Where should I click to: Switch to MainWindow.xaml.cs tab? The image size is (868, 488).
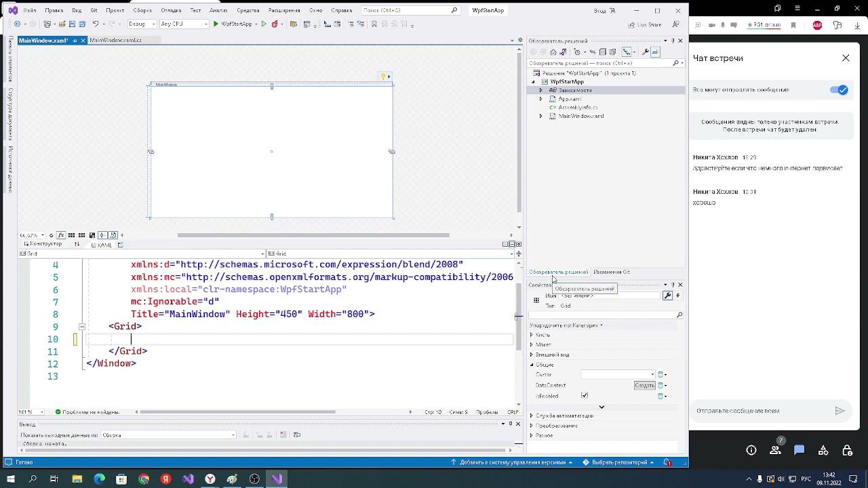click(x=115, y=41)
